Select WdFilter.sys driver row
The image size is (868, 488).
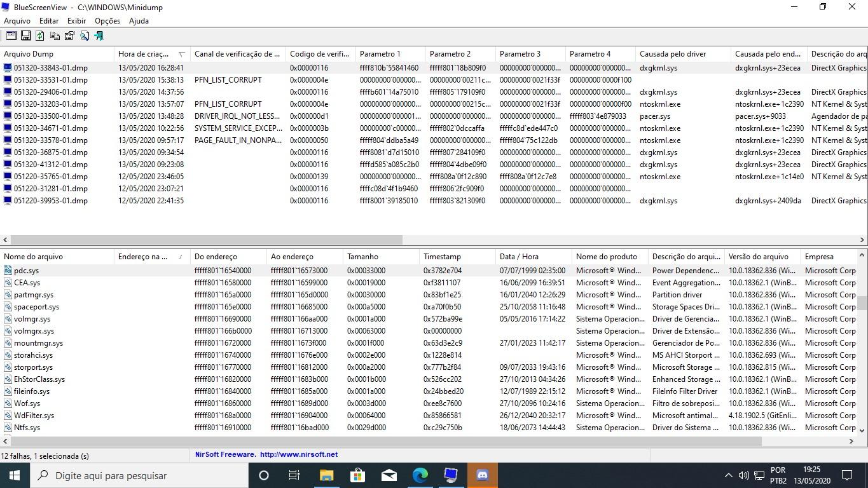[429, 416]
